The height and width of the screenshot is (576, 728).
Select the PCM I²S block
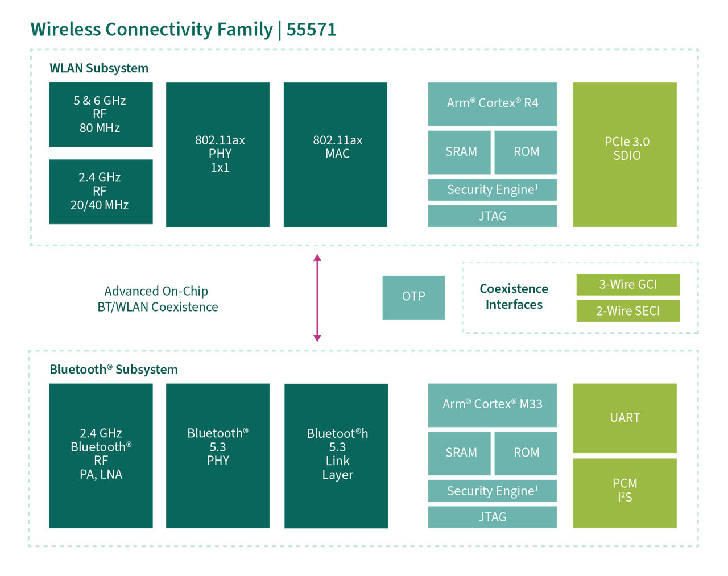pyautogui.click(x=625, y=493)
